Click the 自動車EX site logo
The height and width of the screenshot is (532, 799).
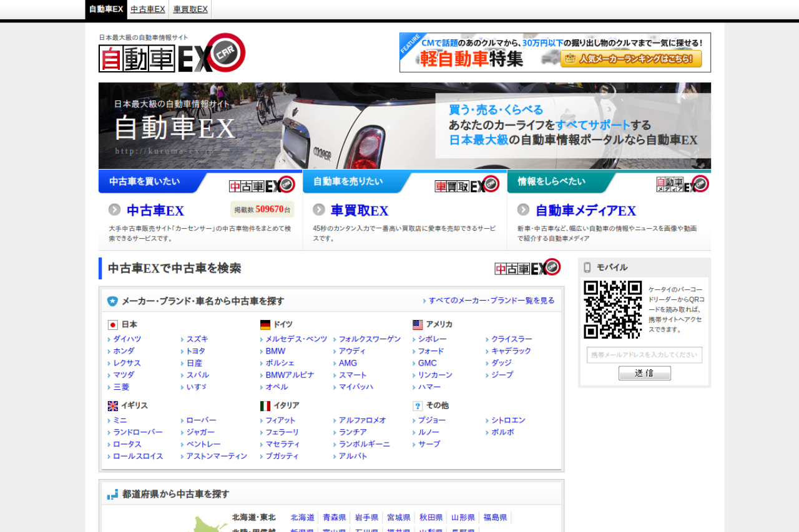click(x=172, y=54)
